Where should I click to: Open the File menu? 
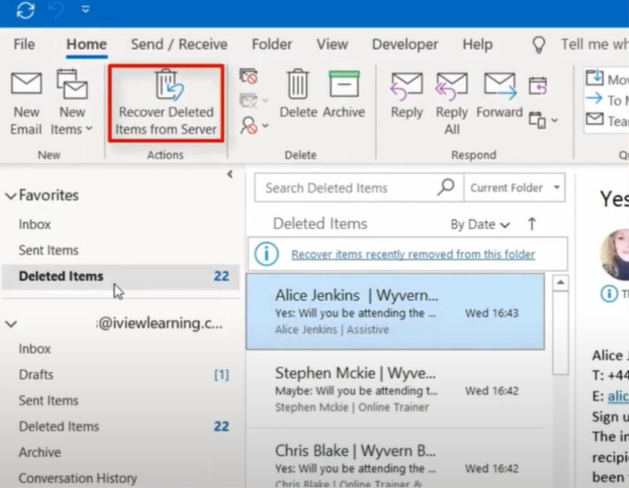click(x=24, y=44)
